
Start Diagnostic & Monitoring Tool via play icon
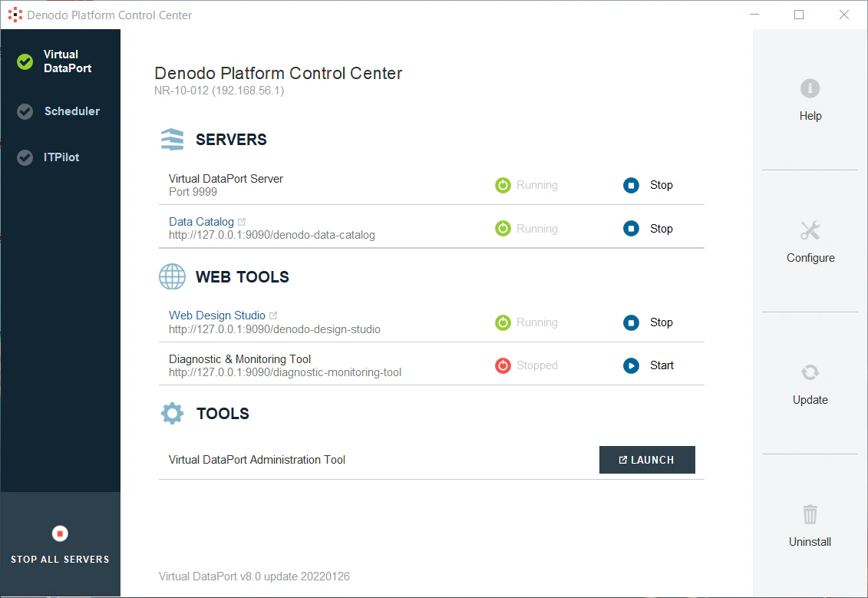631,365
